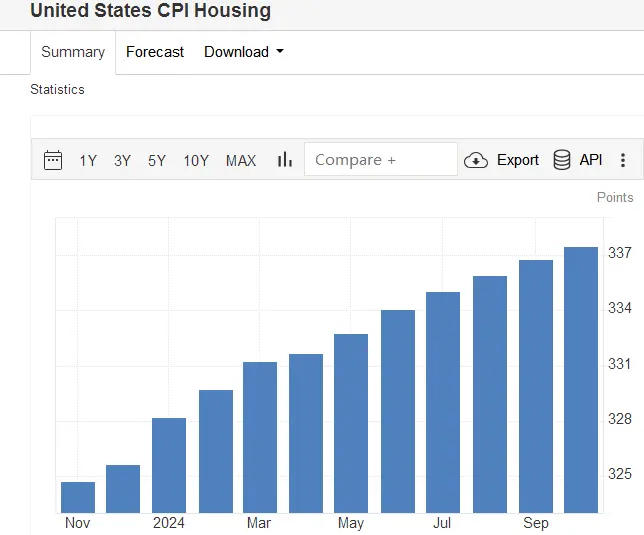This screenshot has width=644, height=535.
Task: Click the Nov bar in chart
Action: (x=78, y=497)
